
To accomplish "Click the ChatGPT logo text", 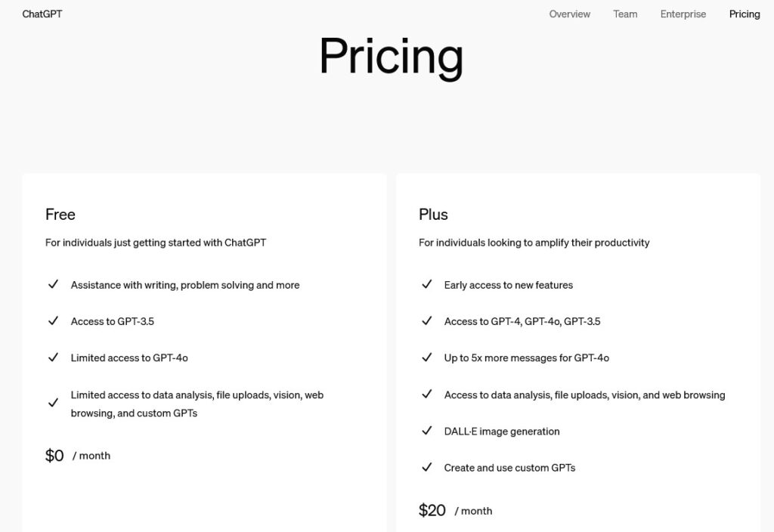I will [42, 14].
